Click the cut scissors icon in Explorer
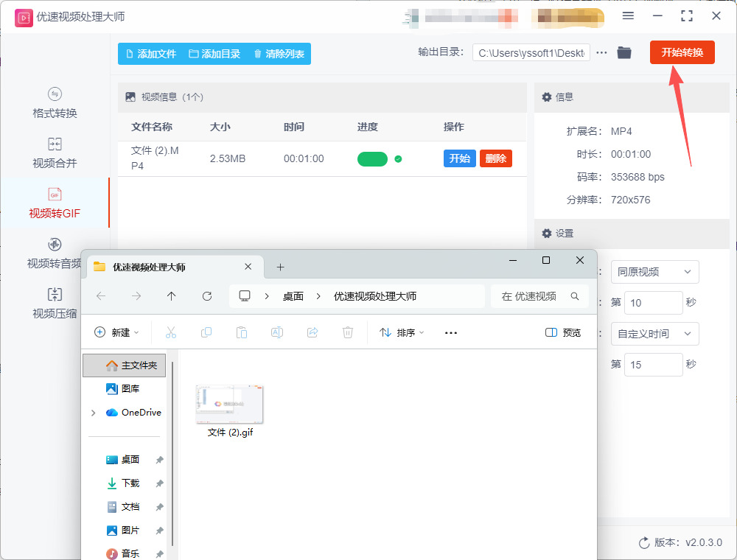Image resolution: width=737 pixels, height=560 pixels. (x=171, y=332)
